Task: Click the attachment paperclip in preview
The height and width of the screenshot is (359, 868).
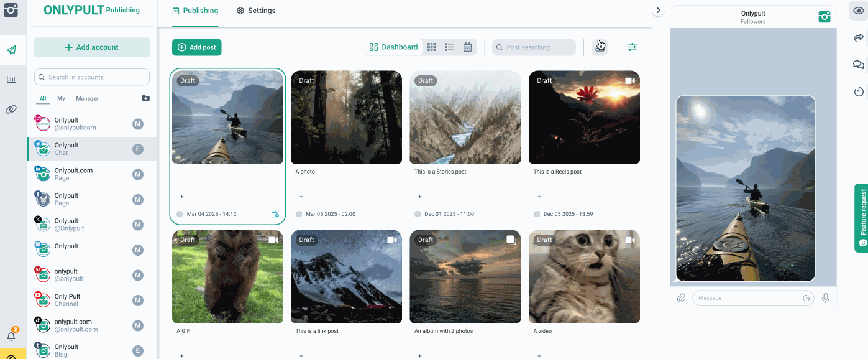Action: (681, 298)
